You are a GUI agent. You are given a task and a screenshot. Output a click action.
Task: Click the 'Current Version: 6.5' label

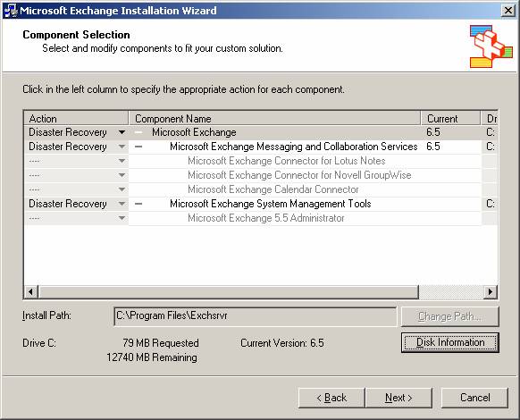282,342
